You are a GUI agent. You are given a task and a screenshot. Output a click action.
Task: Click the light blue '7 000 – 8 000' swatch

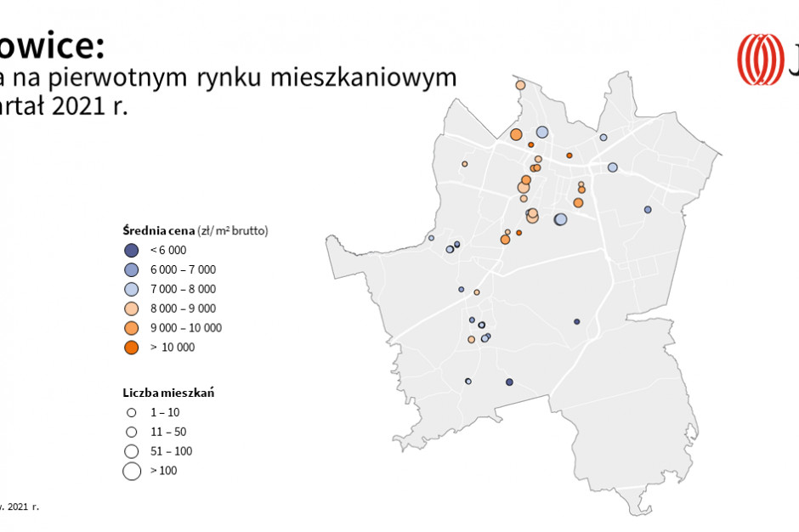point(132,289)
